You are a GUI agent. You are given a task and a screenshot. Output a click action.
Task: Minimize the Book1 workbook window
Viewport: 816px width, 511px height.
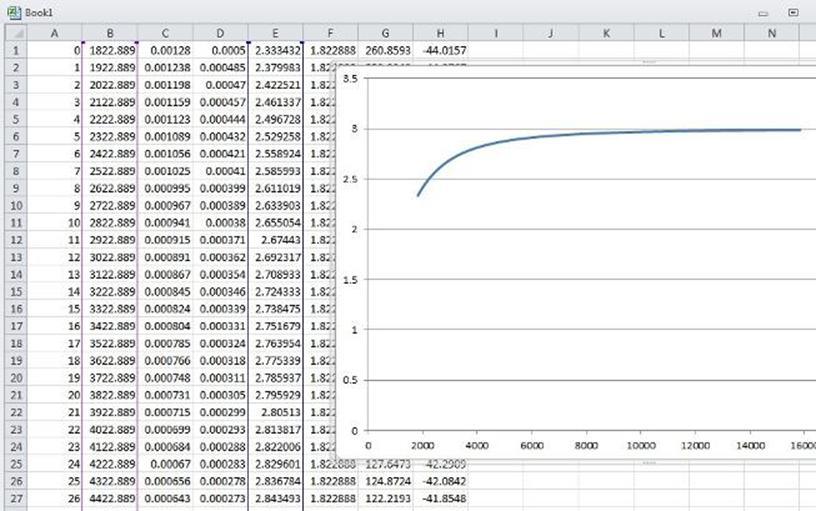tap(763, 13)
